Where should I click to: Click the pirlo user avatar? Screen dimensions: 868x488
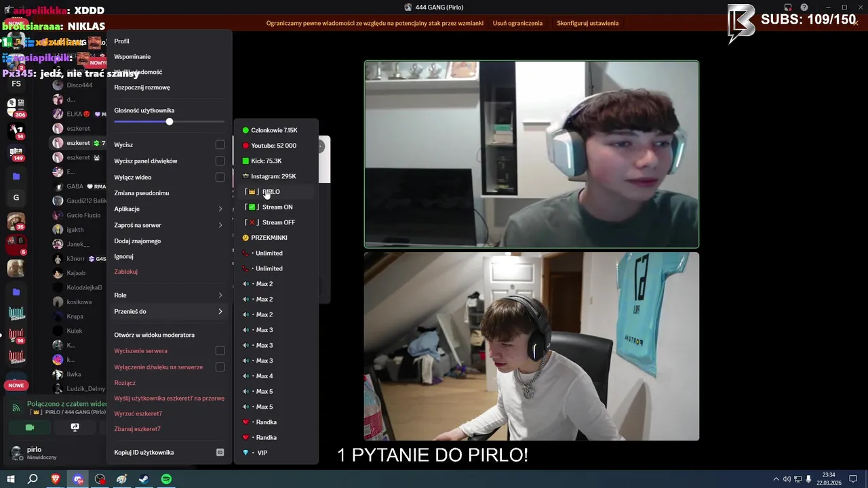coord(16,453)
